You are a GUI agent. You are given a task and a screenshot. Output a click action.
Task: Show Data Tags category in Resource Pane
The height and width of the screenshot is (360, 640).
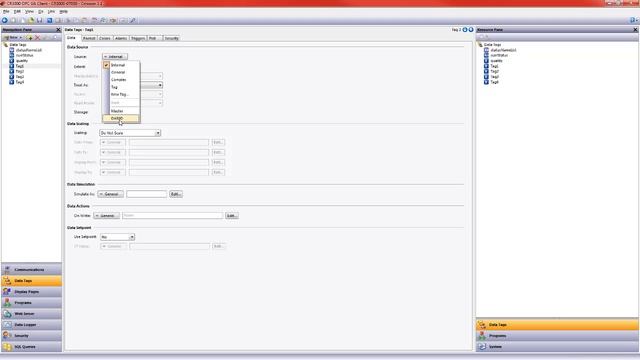[x=557, y=325]
